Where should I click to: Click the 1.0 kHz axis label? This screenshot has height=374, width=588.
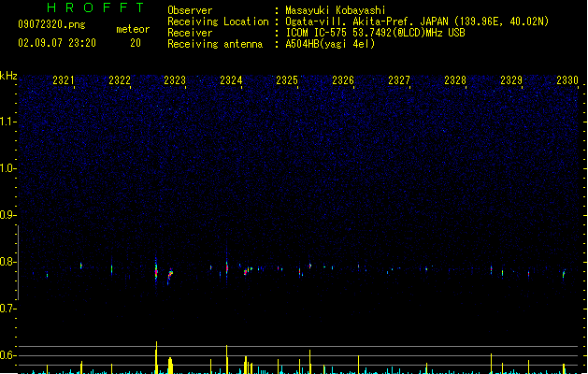tap(8, 168)
